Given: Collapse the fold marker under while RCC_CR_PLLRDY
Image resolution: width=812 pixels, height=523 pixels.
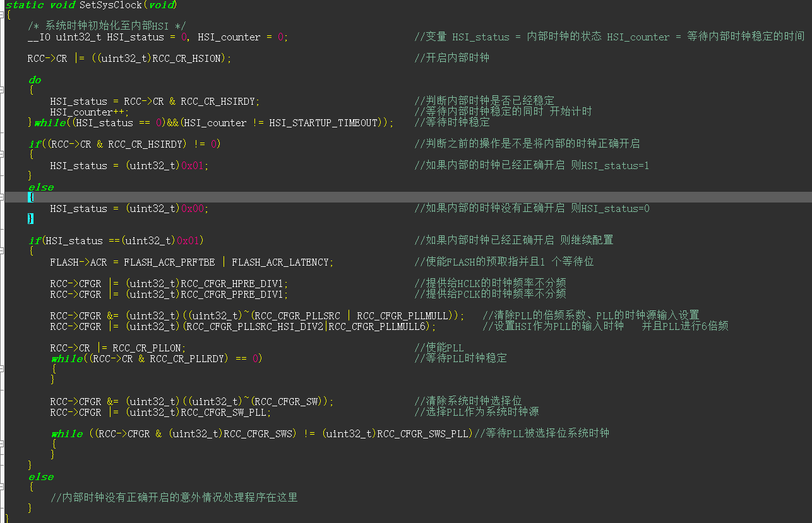Looking at the screenshot, I should (x=2, y=369).
